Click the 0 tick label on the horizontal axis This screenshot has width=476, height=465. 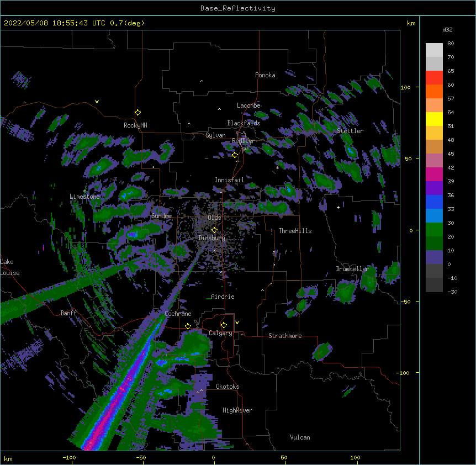pos(213,457)
